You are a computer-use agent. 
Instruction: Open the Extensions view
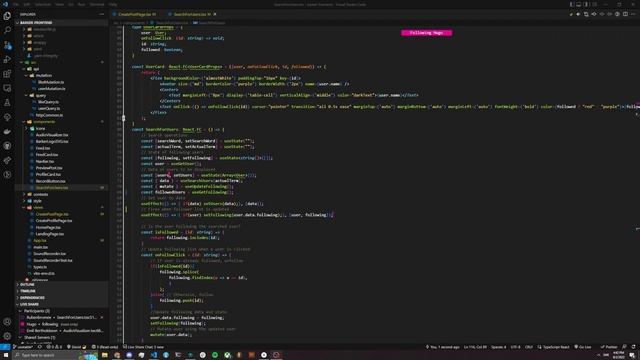click(x=7, y=74)
